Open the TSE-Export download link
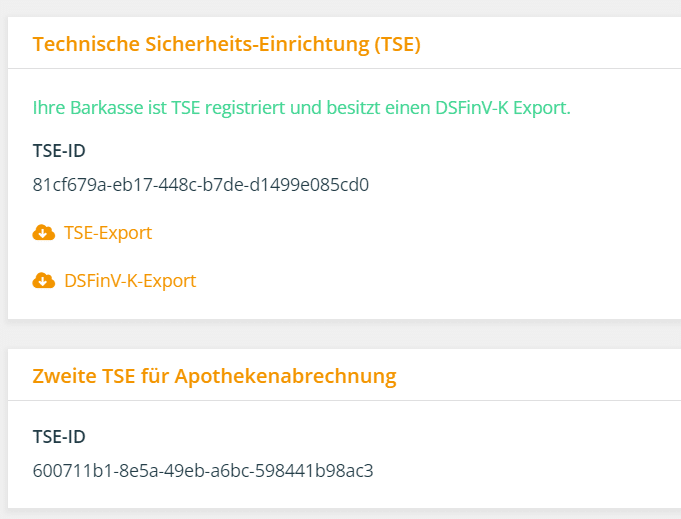The image size is (681, 519). click(108, 233)
